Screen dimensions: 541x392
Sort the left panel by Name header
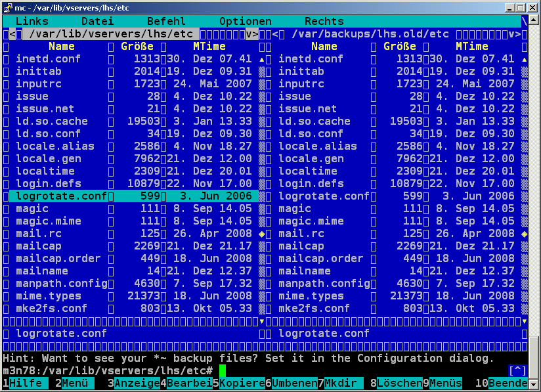pyautogui.click(x=61, y=47)
